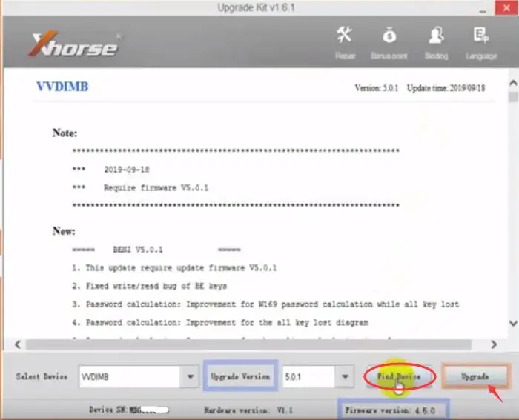The width and height of the screenshot is (519, 420).
Task: Click the 'Device SN' status text
Action: 129,410
